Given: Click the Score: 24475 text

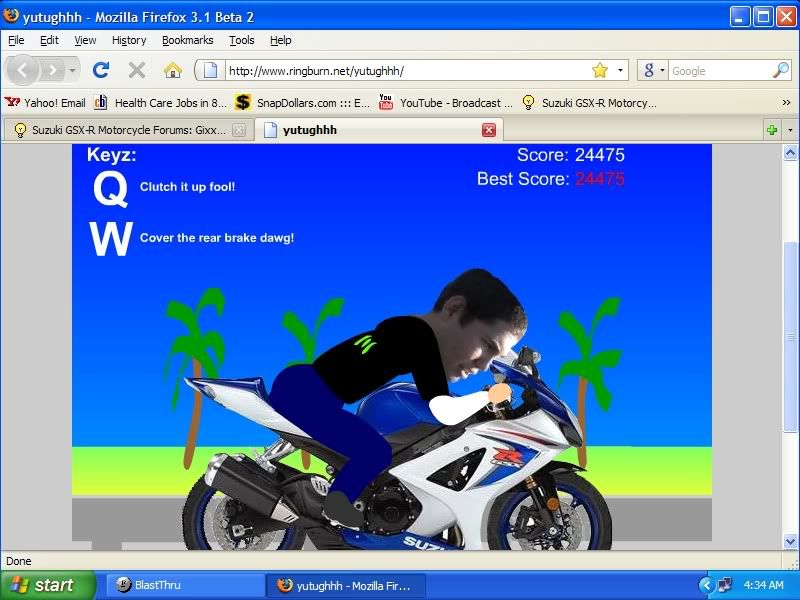Looking at the screenshot, I should [x=571, y=155].
